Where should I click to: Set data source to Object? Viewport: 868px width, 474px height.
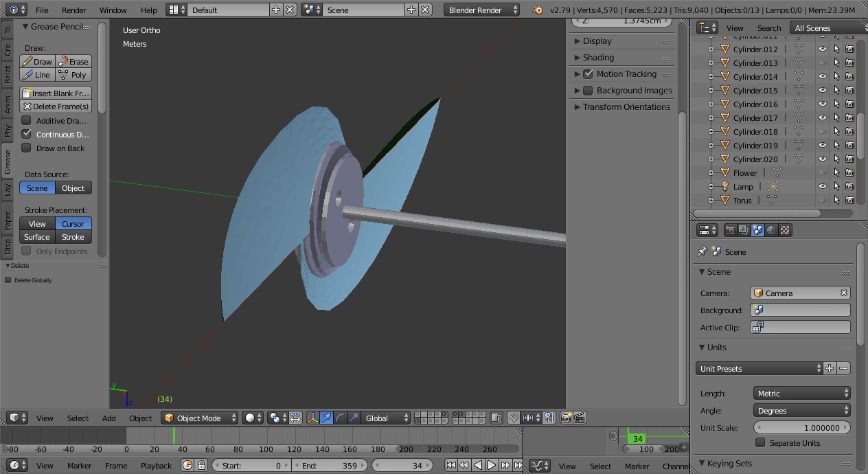[x=73, y=188]
